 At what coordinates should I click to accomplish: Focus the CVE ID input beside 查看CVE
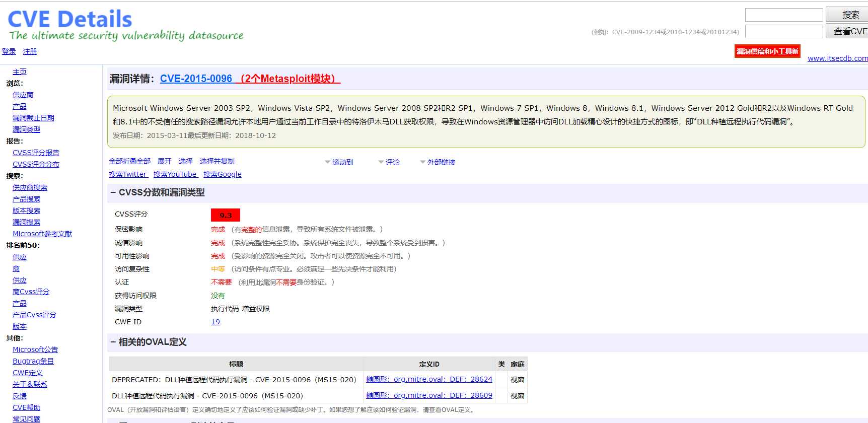(784, 31)
